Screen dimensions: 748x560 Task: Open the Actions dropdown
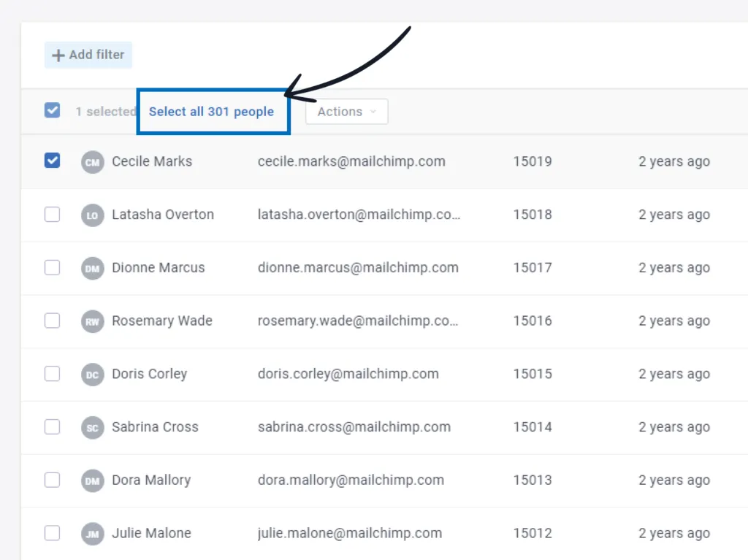[x=347, y=112]
